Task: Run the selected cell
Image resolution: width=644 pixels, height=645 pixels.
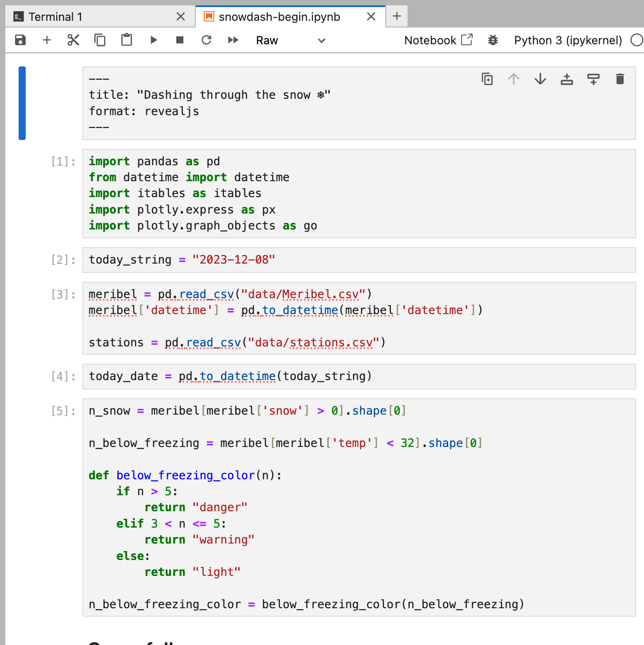Action: click(x=154, y=40)
